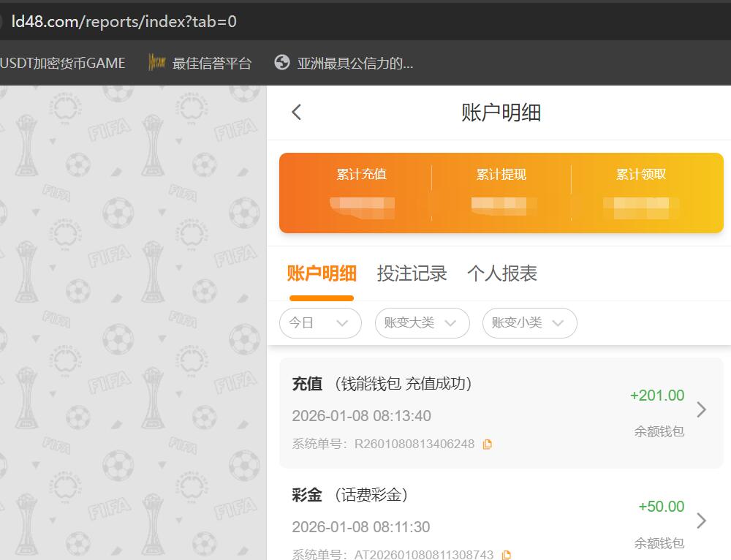731x560 pixels.
Task: Open the 今日 date filter dropdown
Action: point(320,323)
